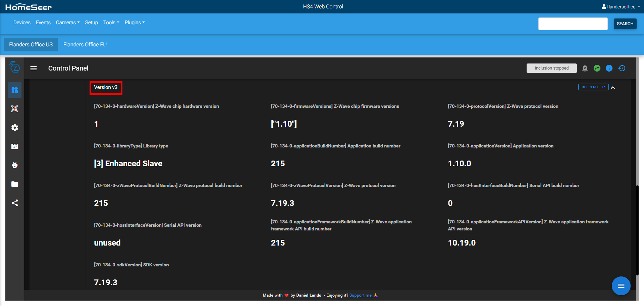
Task: Click inside the search text field
Action: point(573,24)
